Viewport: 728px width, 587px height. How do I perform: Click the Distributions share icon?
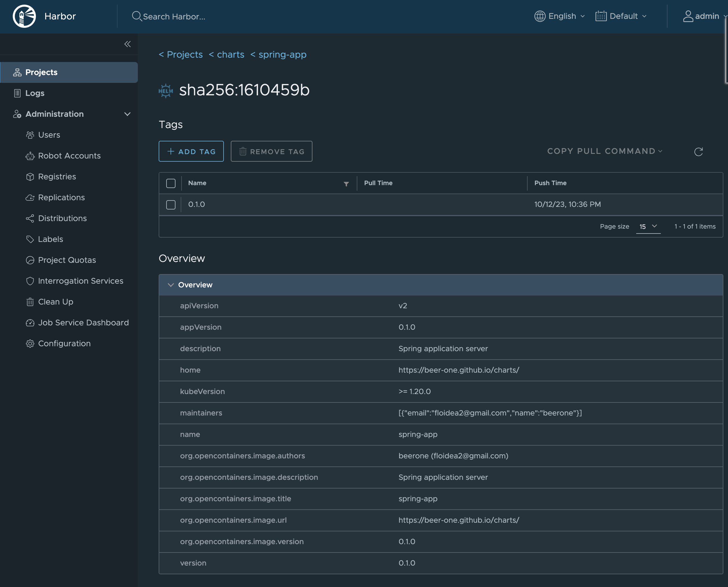30,218
